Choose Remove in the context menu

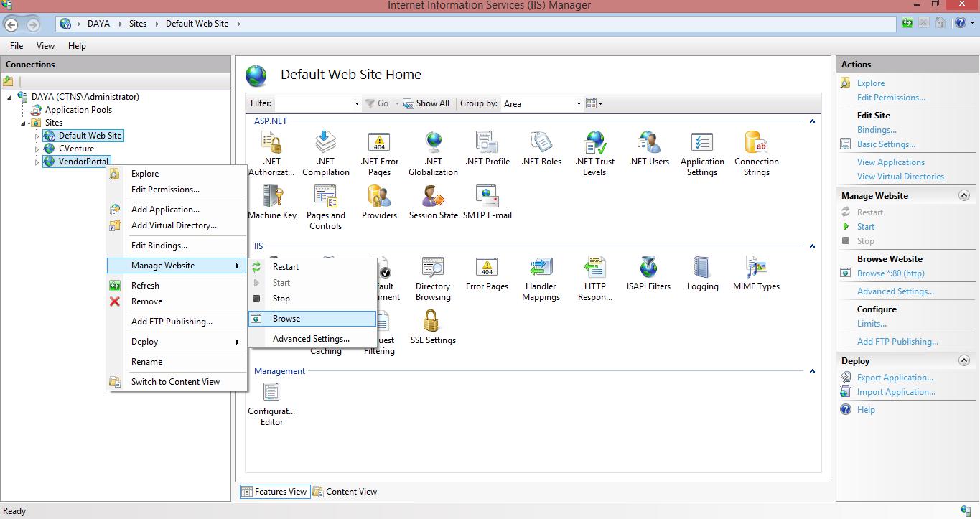point(177,301)
